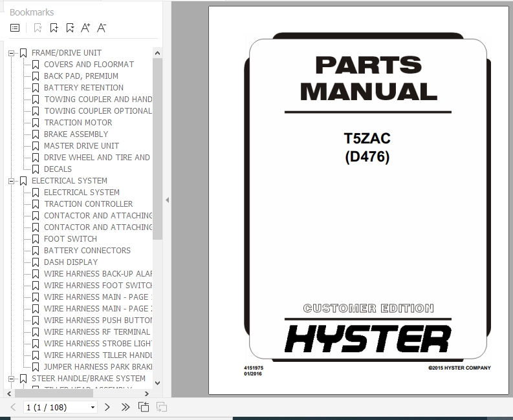Open the page number dropdown arrow
Screen dimensions: 513x420
(93, 407)
